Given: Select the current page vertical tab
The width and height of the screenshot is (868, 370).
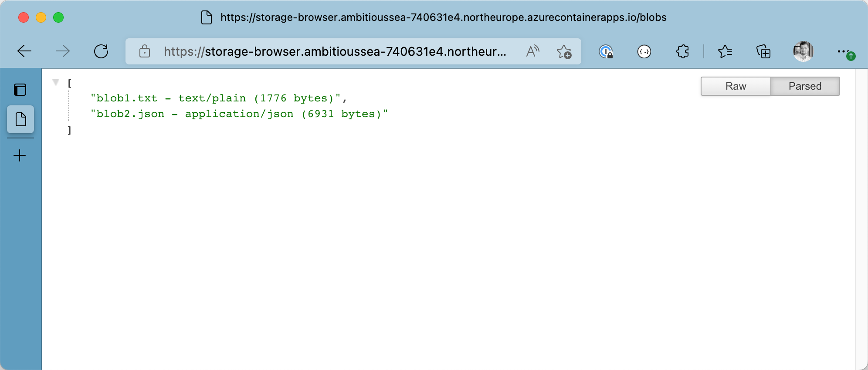Looking at the screenshot, I should click(20, 119).
